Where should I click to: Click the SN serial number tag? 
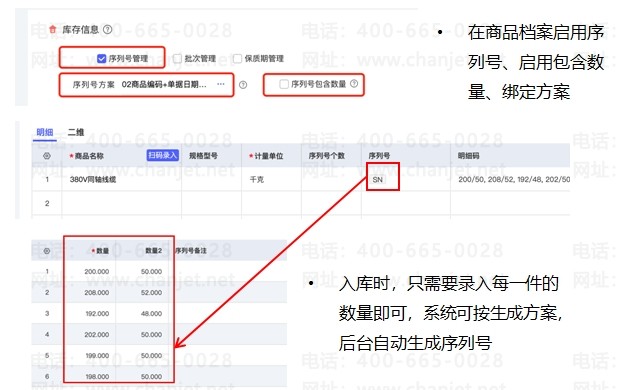click(378, 180)
